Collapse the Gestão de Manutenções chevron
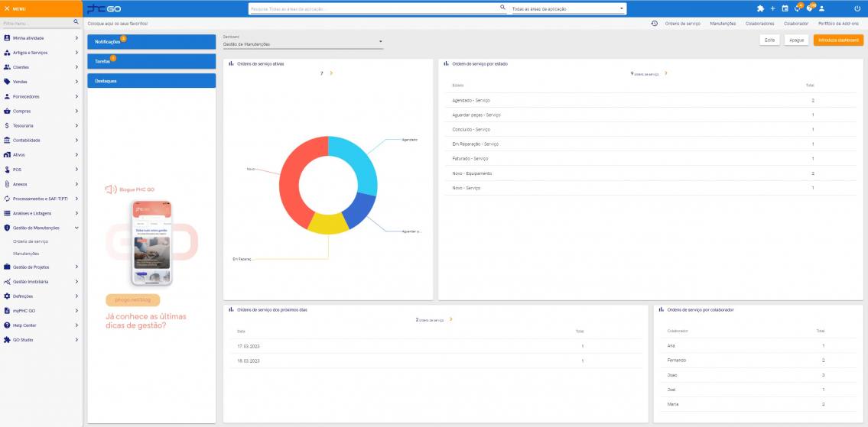Image resolution: width=868 pixels, height=427 pixels. [x=76, y=228]
